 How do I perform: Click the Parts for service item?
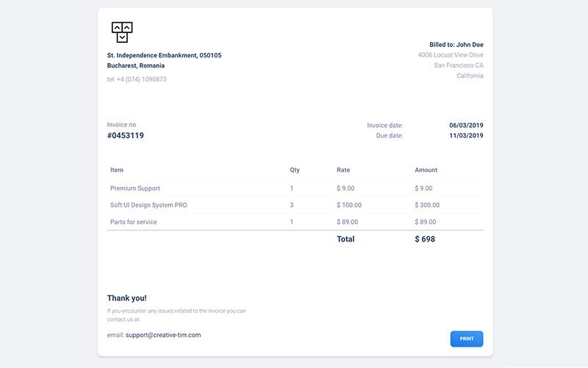(133, 222)
